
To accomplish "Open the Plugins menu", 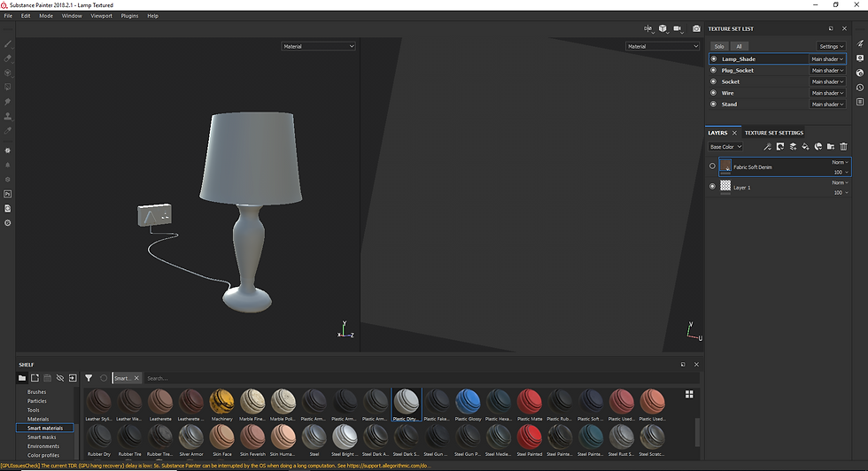I will pos(129,16).
